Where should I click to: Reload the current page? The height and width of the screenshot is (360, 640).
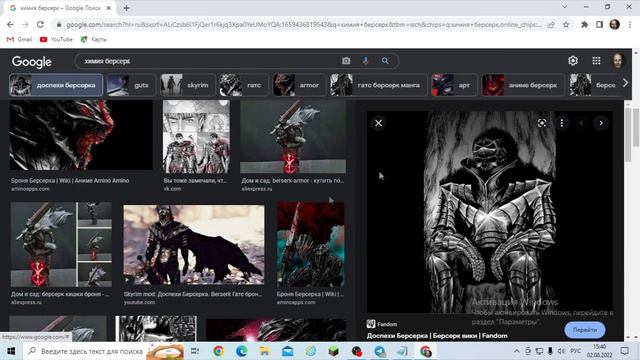[x=40, y=24]
